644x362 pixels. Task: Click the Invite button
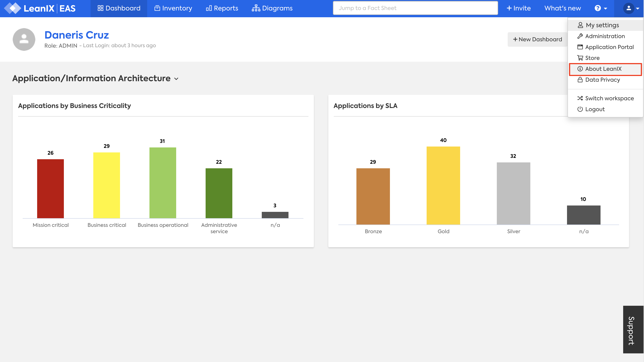tap(519, 8)
